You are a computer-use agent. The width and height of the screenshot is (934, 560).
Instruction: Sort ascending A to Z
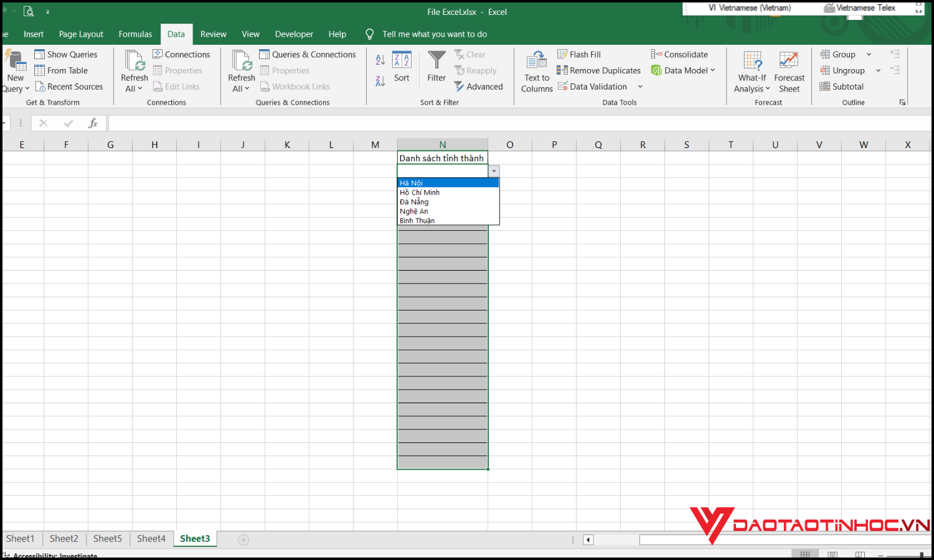380,59
